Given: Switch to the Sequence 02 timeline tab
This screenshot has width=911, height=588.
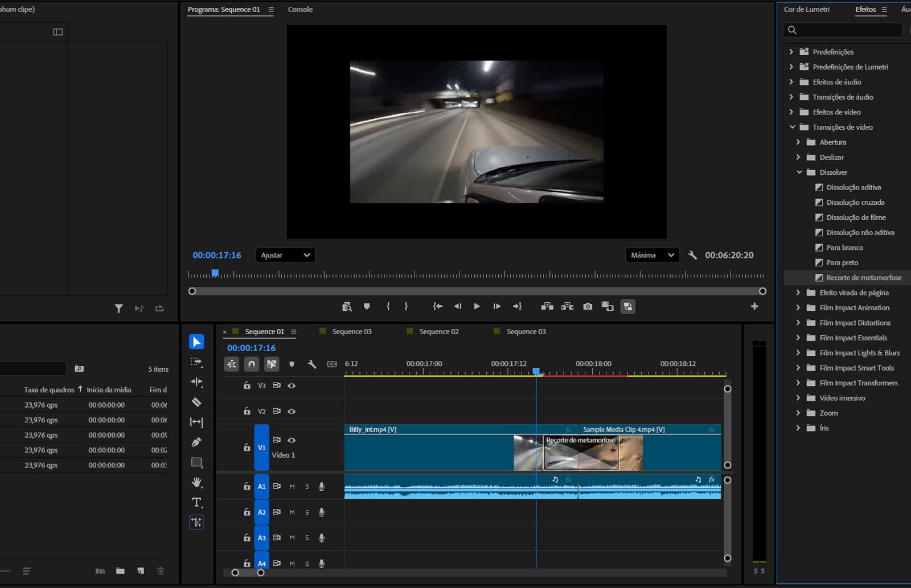Looking at the screenshot, I should [x=438, y=331].
